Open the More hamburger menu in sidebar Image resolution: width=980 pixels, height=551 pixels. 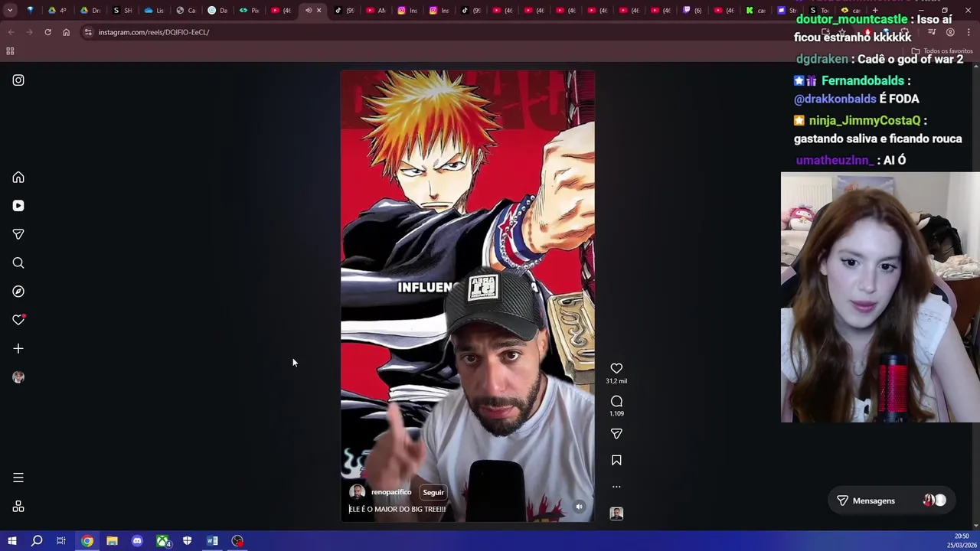coord(18,478)
